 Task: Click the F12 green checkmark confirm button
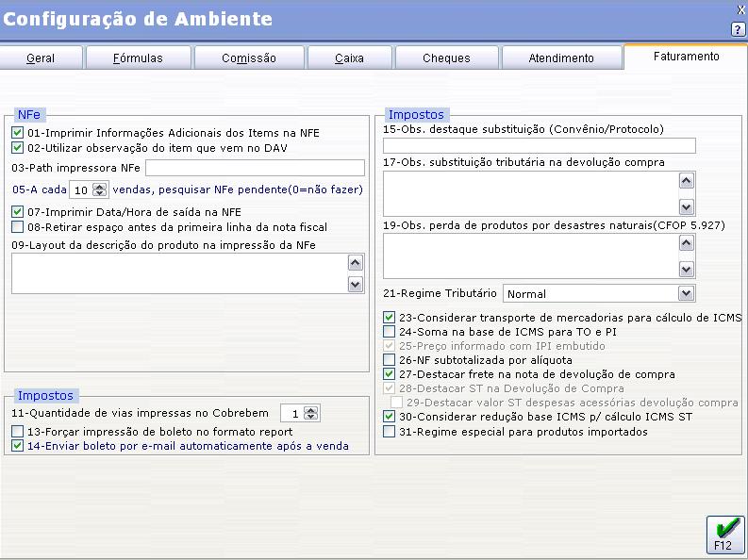tap(724, 534)
